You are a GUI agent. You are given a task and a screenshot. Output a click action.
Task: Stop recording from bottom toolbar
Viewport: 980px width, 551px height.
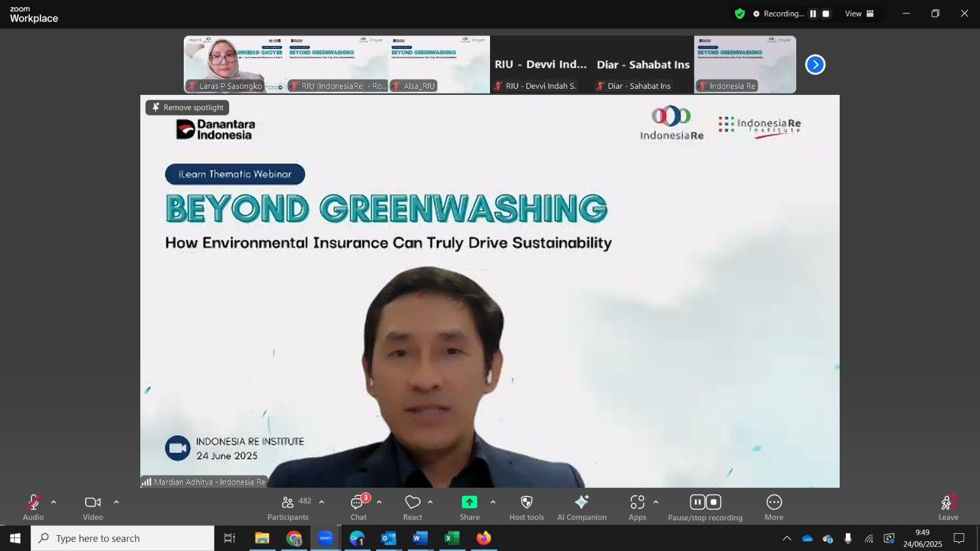[x=714, y=502]
